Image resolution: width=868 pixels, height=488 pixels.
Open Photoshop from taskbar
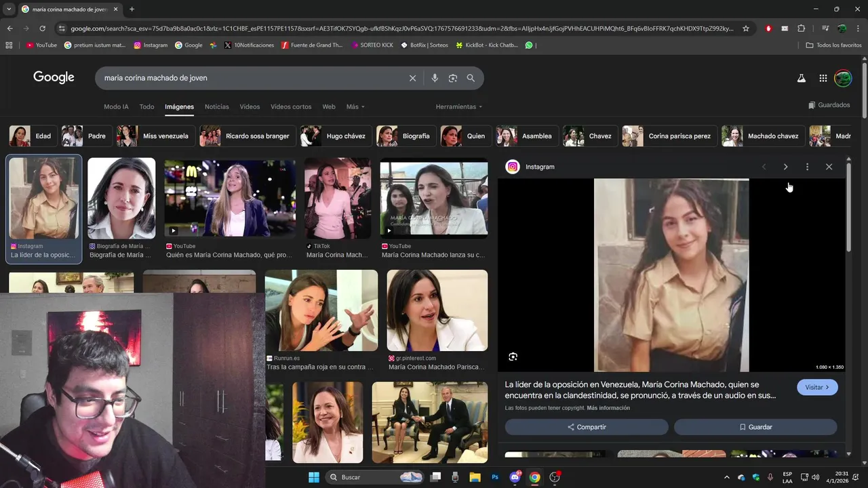(495, 477)
